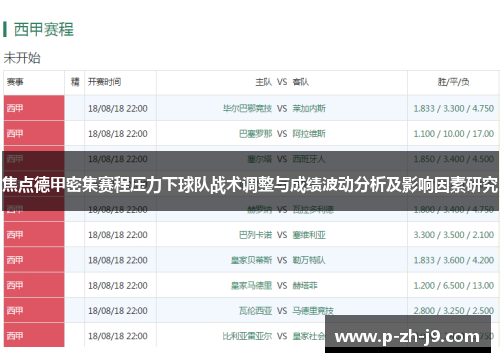Click the 赛事 column header
The height and width of the screenshot is (362, 500).
point(15,82)
